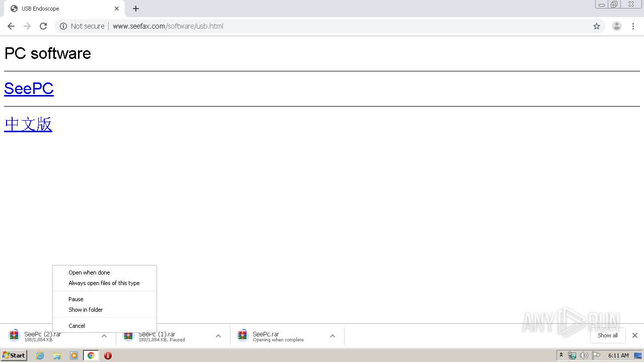This screenshot has height=362, width=644.
Task: Bookmark this page with the star
Action: pyautogui.click(x=597, y=26)
